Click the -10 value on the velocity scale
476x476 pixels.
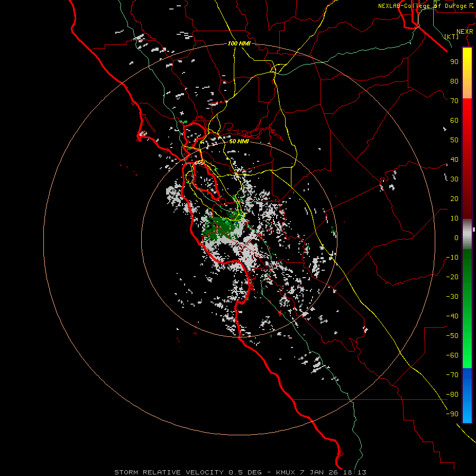tap(452, 258)
